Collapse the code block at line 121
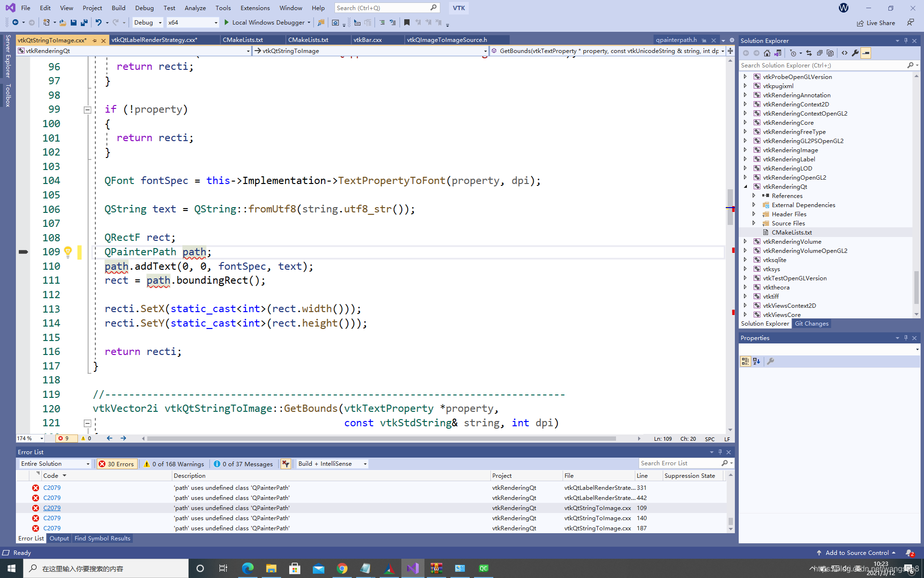The image size is (924, 578). 87,423
